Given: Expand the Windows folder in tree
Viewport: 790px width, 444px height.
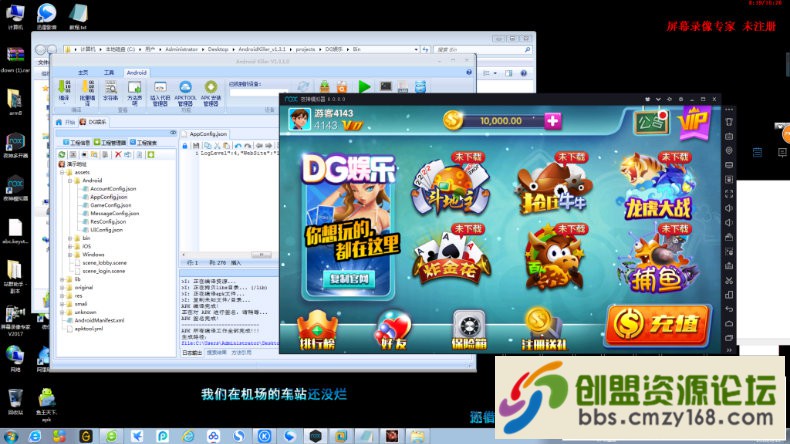Looking at the screenshot, I should tap(70, 255).
